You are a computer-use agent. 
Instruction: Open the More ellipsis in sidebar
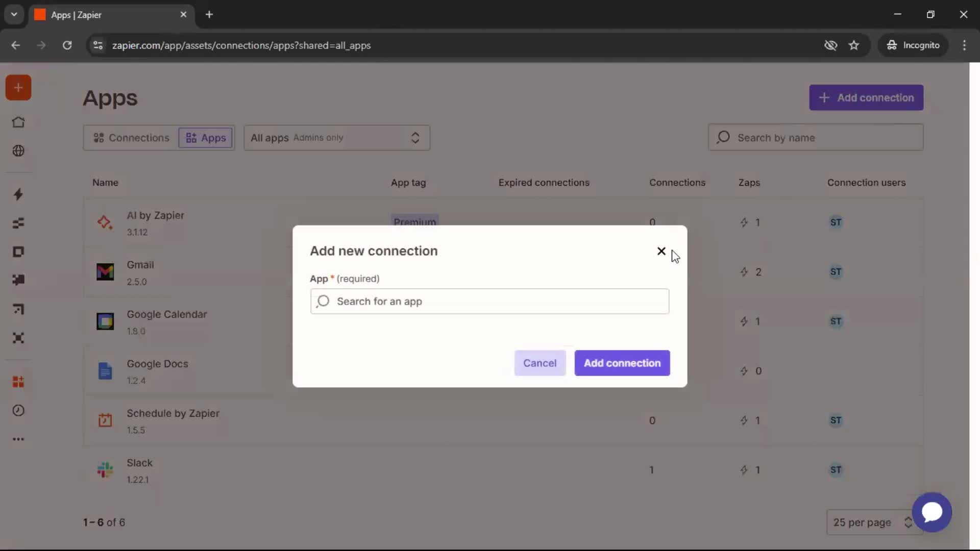point(18,439)
